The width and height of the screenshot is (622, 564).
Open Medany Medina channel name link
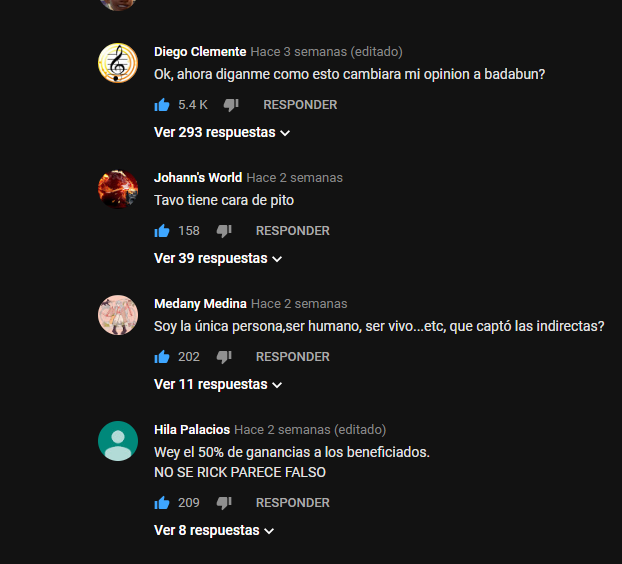point(200,304)
